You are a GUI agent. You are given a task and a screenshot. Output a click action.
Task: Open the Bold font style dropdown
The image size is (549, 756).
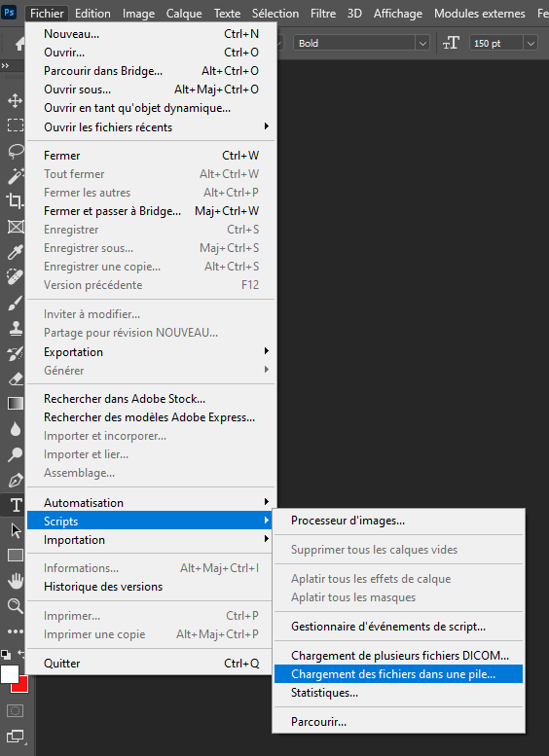[x=422, y=44]
